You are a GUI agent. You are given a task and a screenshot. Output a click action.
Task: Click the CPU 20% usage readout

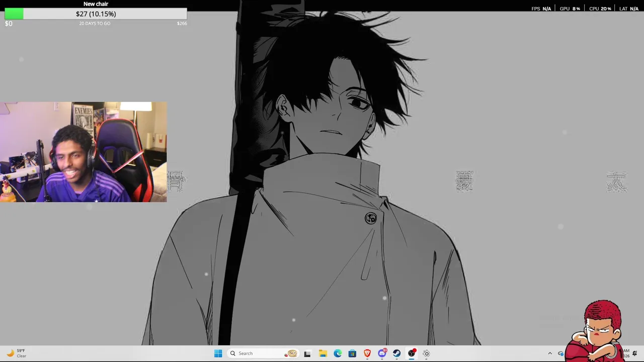pyautogui.click(x=600, y=9)
